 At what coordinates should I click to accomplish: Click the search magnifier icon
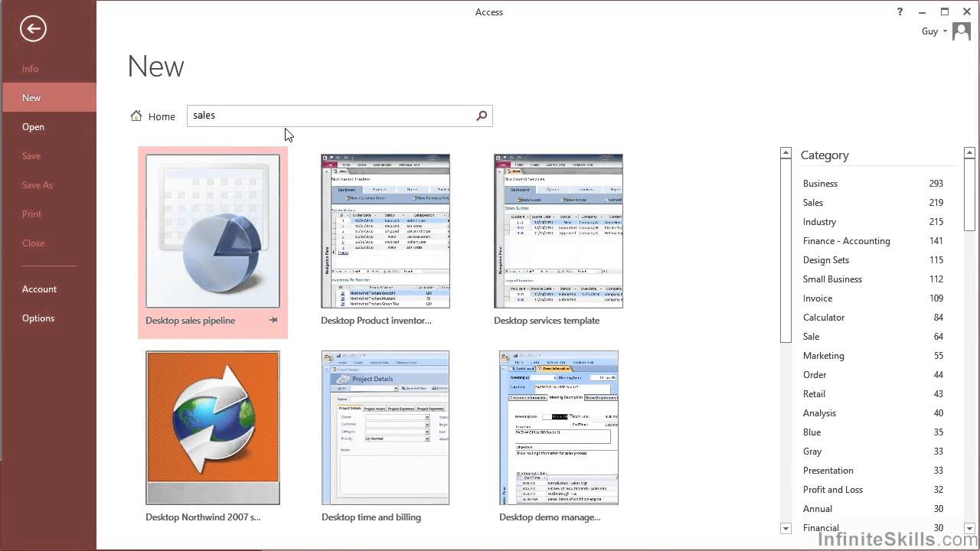click(x=482, y=116)
